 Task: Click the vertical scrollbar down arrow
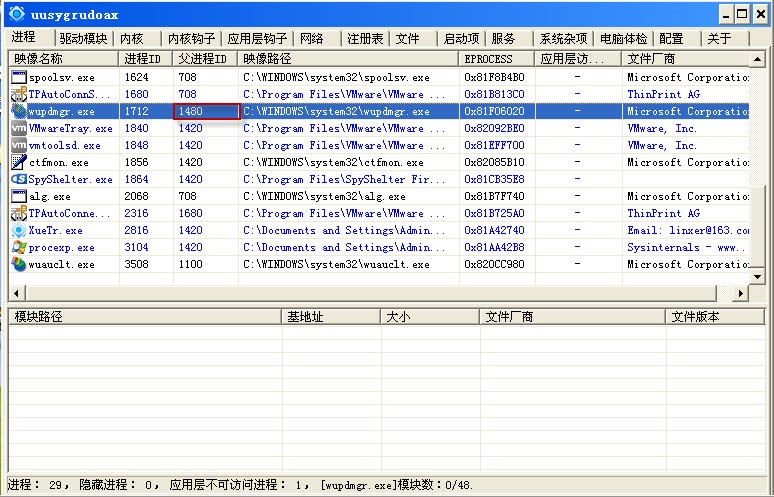(x=757, y=276)
